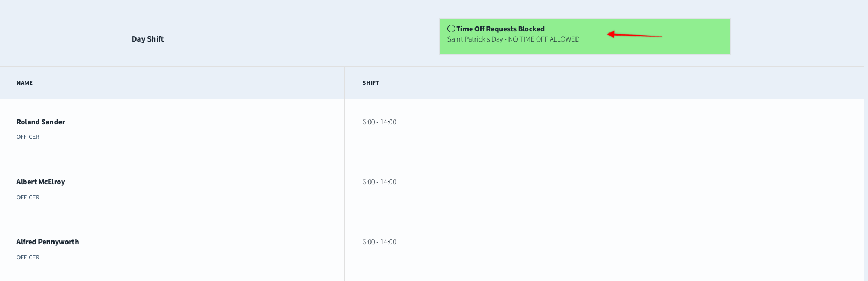
Task: Click the Day Shift heading
Action: click(x=148, y=39)
